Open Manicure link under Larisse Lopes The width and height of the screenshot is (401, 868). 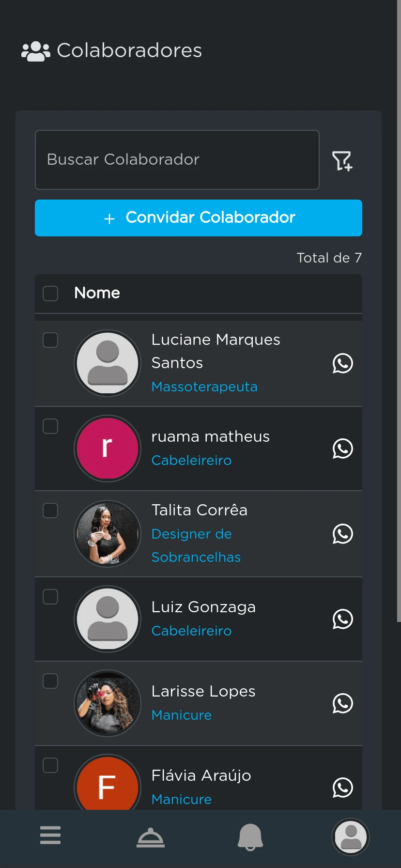(x=181, y=714)
